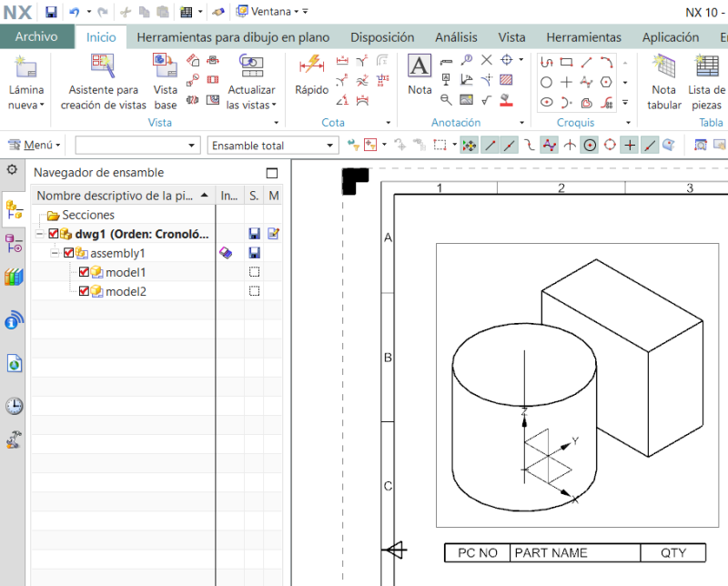Sort by Nombre descriptivo de la pieza column

(123, 196)
